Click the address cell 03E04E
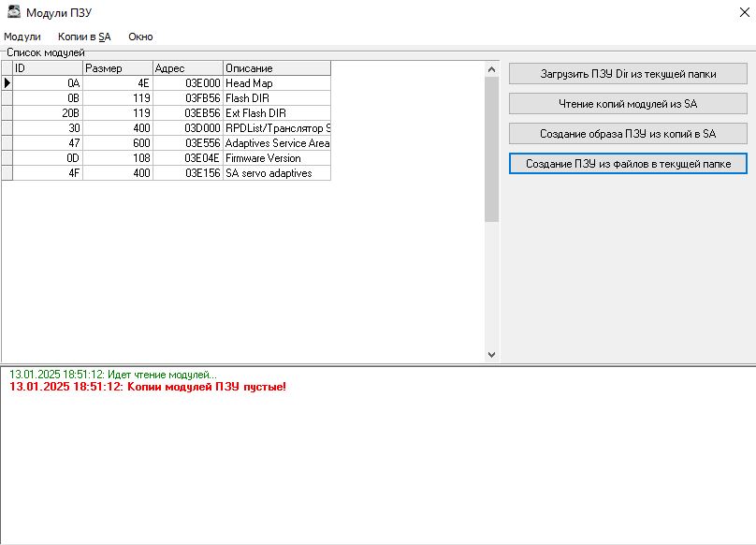Screen dimensions: 756x545 click(188, 158)
